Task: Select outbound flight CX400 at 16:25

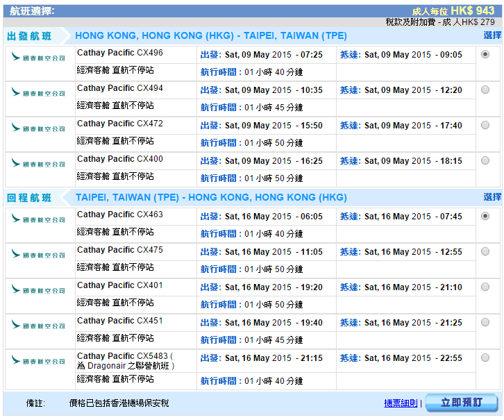Action: point(485,160)
